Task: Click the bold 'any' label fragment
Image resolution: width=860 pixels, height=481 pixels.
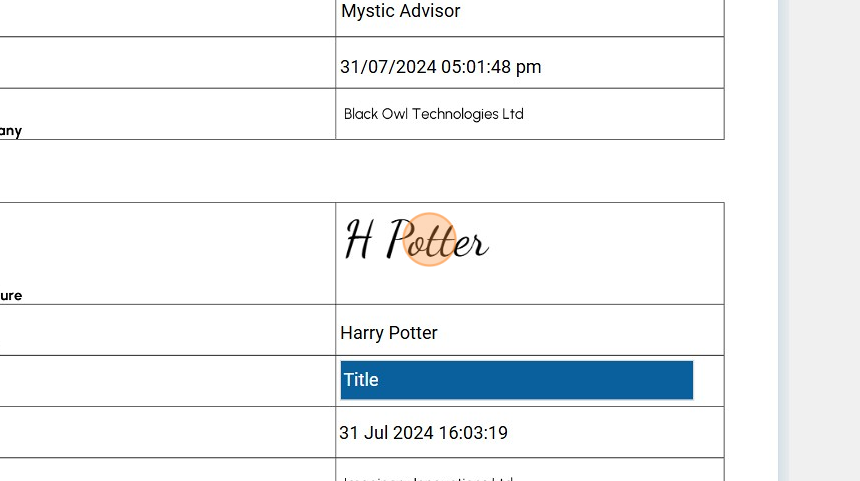Action: tap(11, 131)
